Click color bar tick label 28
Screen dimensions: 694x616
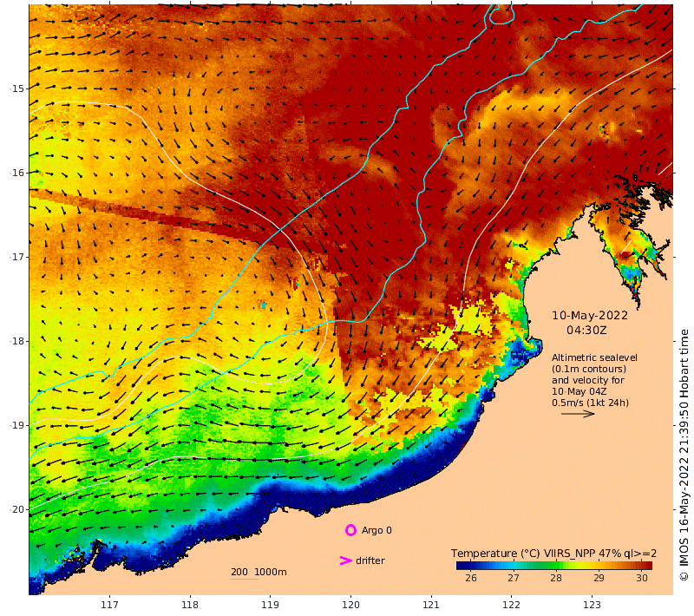coord(556,578)
